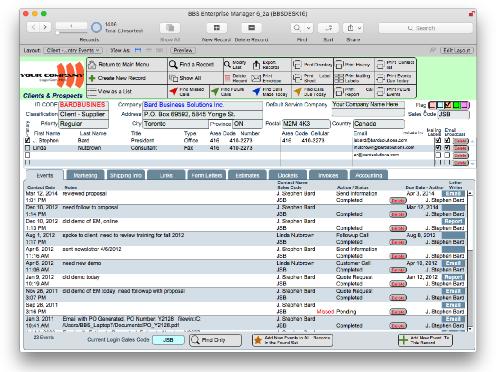Viewport: 501px width, 372px height.
Task: Go to the previous record arrow
Action: [33, 27]
